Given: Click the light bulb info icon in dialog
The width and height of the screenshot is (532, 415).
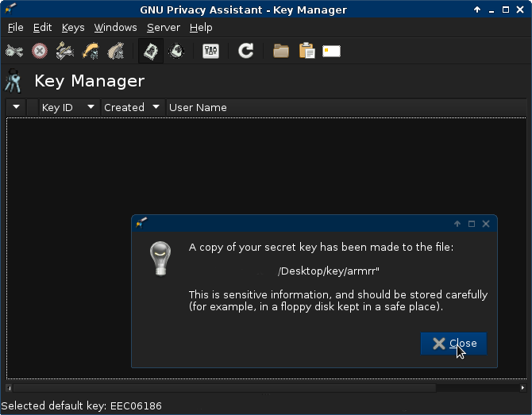Looking at the screenshot, I should pos(160,259).
